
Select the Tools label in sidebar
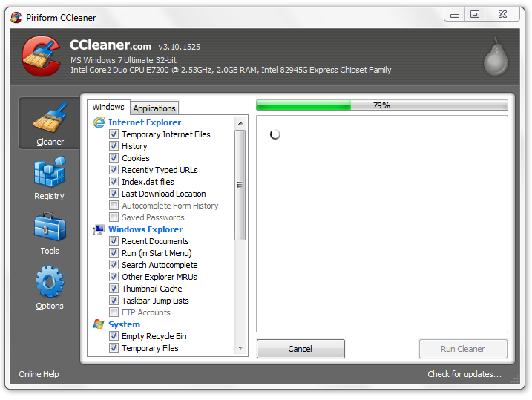point(50,251)
